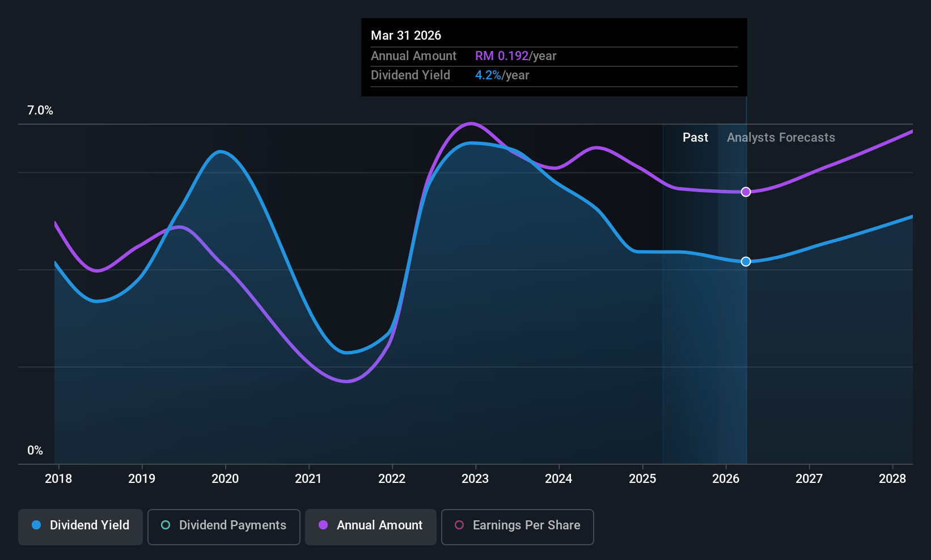Click the Mar 31 2026 tooltip date
Viewport: 931px width, 560px height.
click(x=406, y=35)
